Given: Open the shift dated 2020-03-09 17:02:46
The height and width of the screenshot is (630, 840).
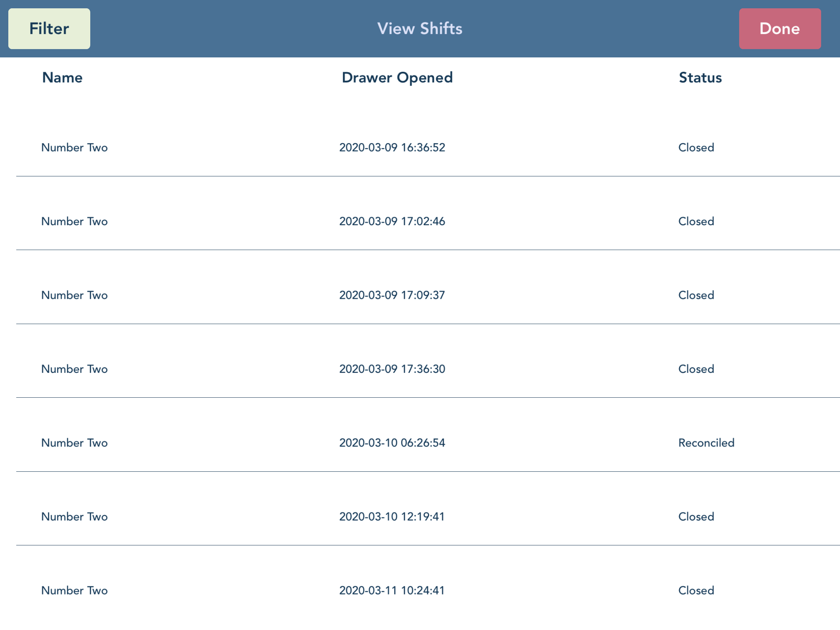Looking at the screenshot, I should pyautogui.click(x=392, y=221).
